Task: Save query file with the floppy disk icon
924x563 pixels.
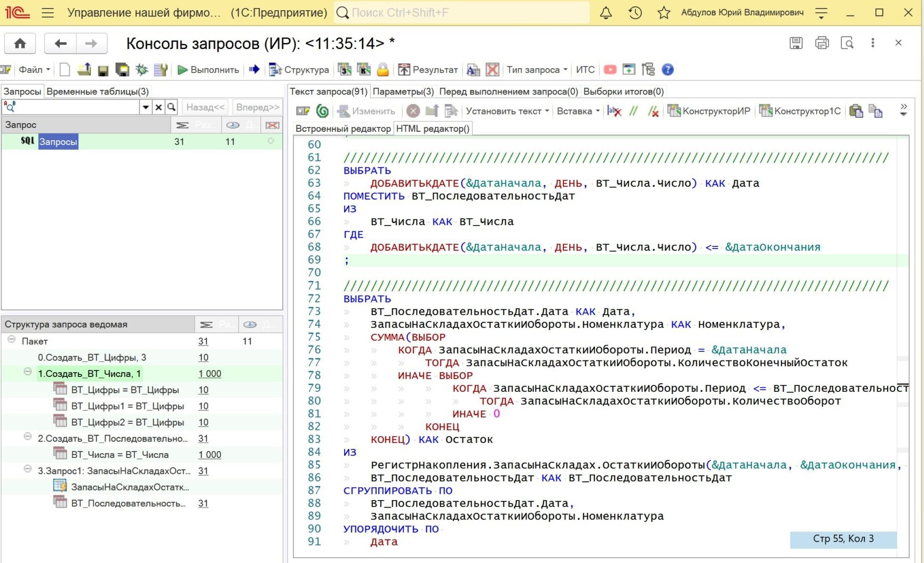Action: [x=103, y=70]
